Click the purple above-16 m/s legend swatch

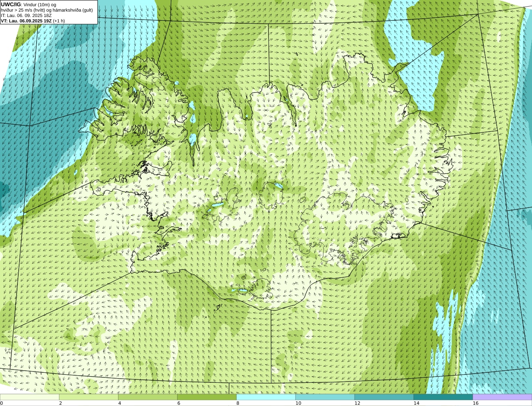[502, 397]
